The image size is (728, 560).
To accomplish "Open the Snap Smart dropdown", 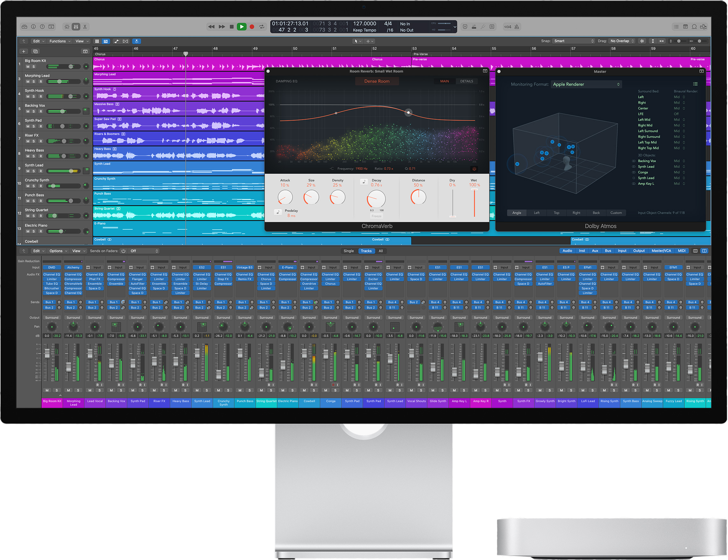I will (x=574, y=41).
